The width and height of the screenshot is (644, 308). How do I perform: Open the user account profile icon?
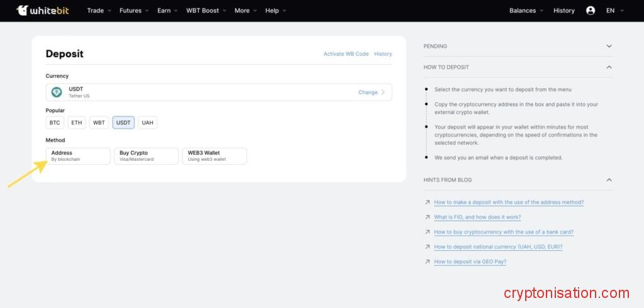[x=590, y=11]
